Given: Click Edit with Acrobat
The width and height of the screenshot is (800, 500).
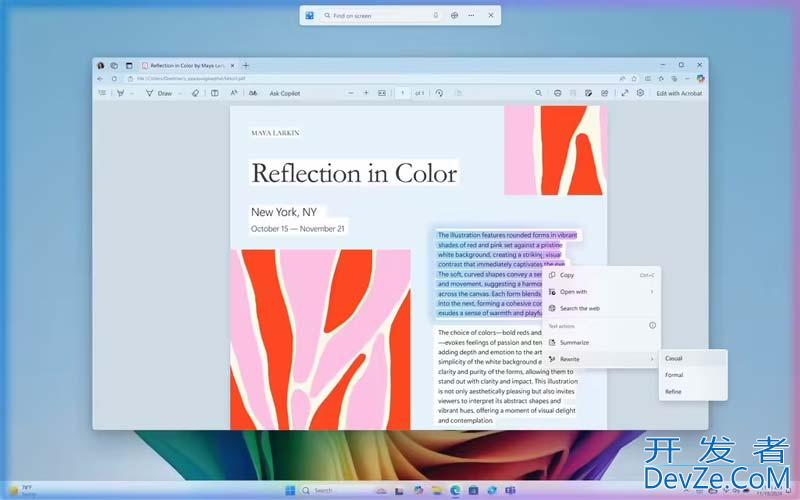Looking at the screenshot, I should [x=679, y=93].
